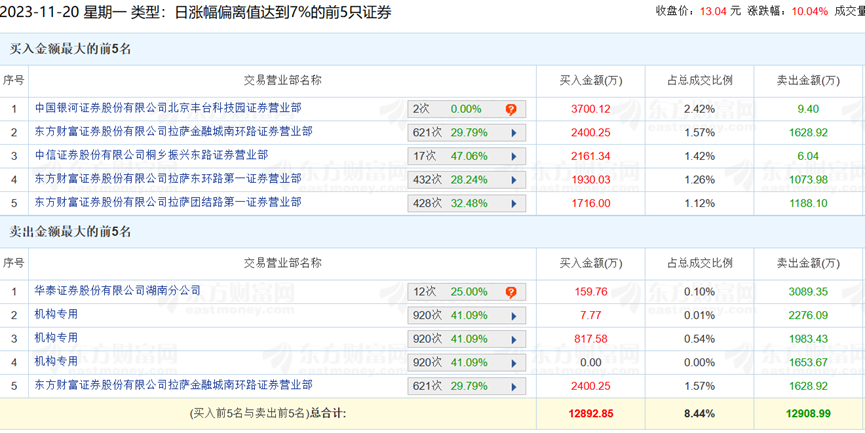The height and width of the screenshot is (433, 865).
Task: Select sell amount 1188.10
Action: (x=808, y=204)
